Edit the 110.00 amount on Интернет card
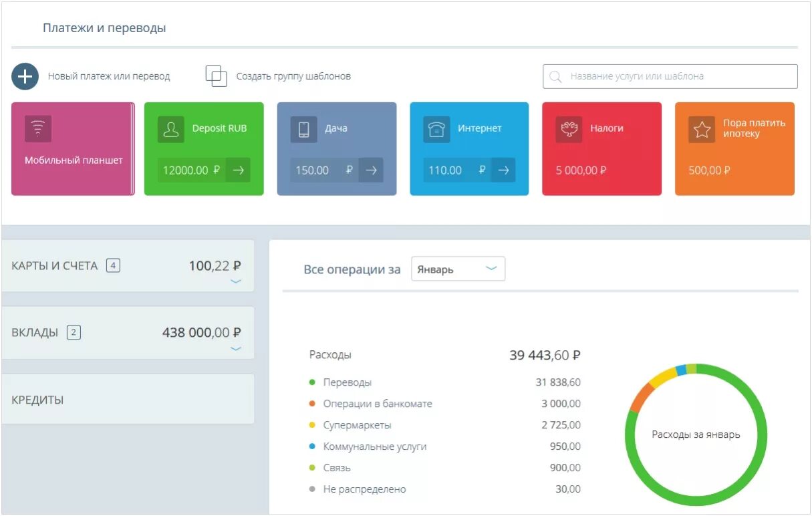 pyautogui.click(x=457, y=170)
